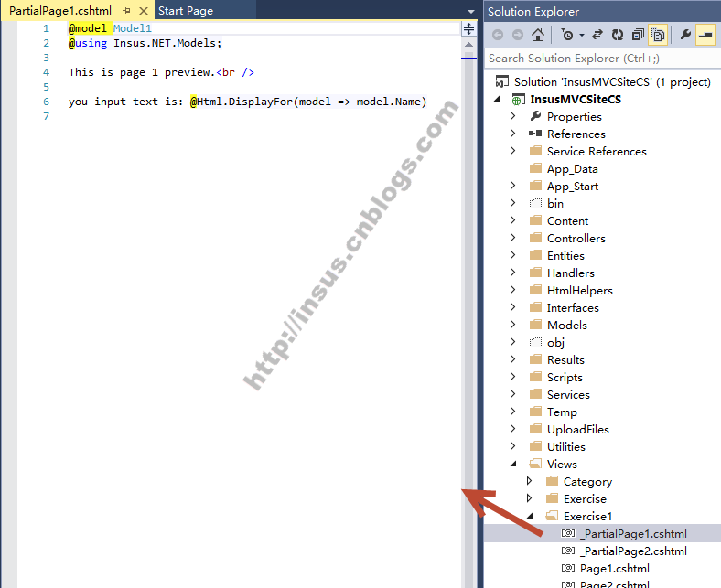
Task: Click line number 7 in the gutter
Action: tap(46, 116)
